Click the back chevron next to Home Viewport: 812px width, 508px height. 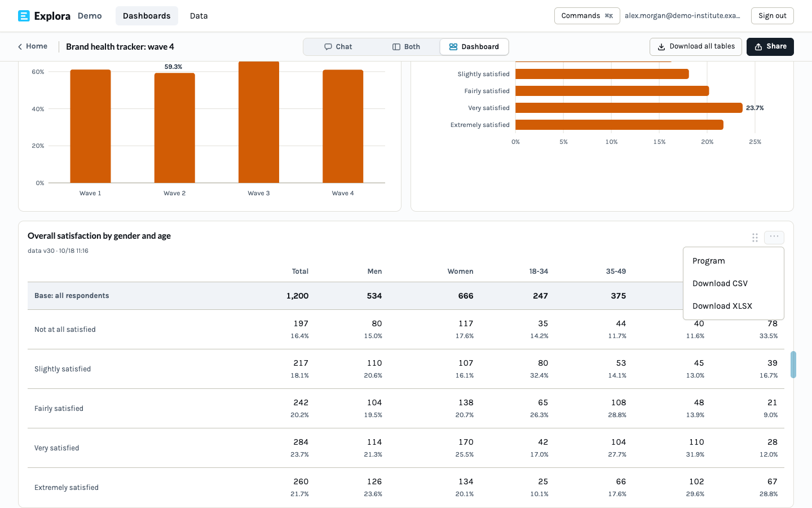click(20, 47)
